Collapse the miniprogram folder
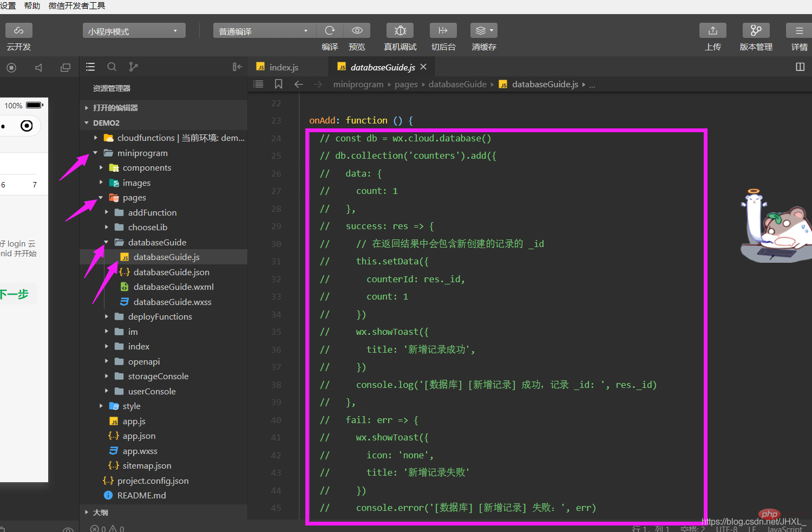The image size is (812, 532). [x=163, y=153]
